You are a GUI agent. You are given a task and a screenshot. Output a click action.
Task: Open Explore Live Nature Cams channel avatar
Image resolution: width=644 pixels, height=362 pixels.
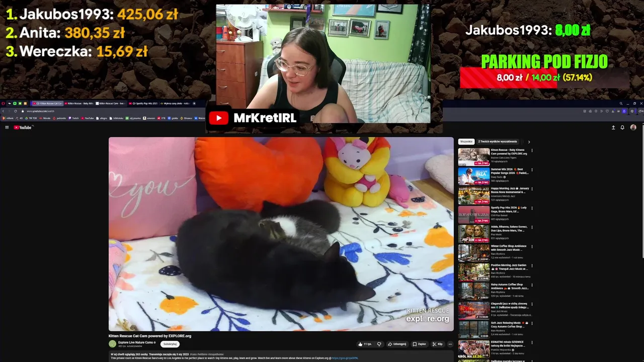pos(112,344)
